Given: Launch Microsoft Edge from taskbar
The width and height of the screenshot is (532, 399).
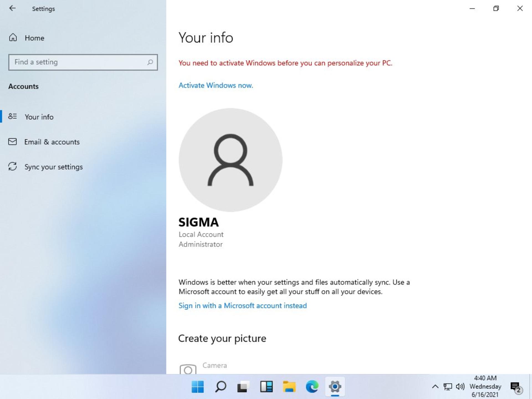Looking at the screenshot, I should (x=312, y=387).
